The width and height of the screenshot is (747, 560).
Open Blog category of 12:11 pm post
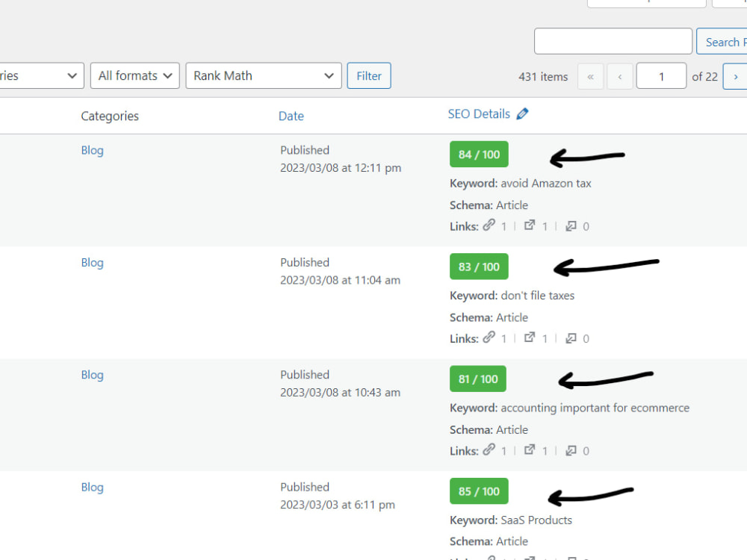point(92,151)
